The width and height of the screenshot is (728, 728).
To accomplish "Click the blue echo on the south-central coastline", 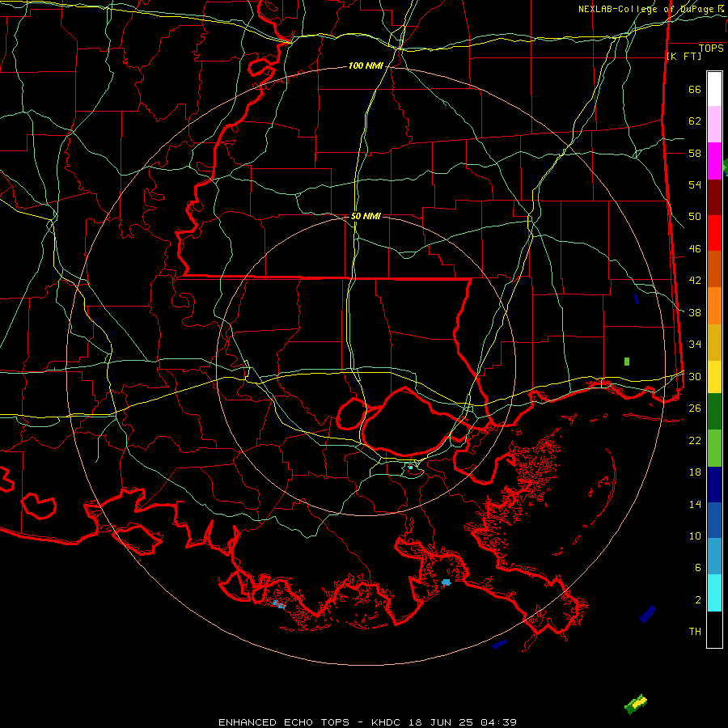I will click(x=279, y=604).
